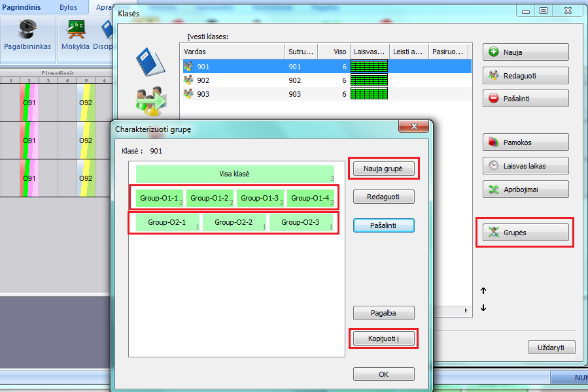Screen dimensions: 588x392
Task: Click the green free-time grid for class 902
Action: coord(369,80)
